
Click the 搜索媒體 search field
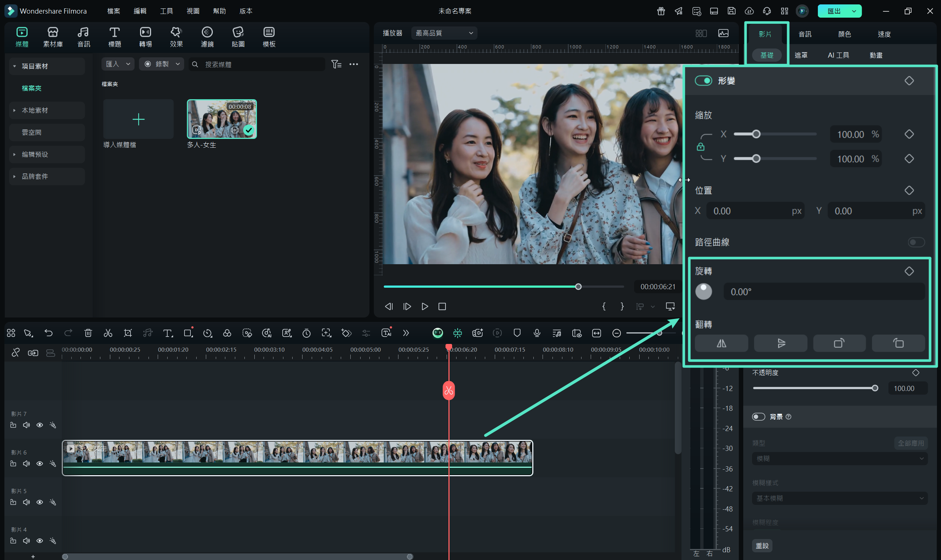tap(257, 64)
